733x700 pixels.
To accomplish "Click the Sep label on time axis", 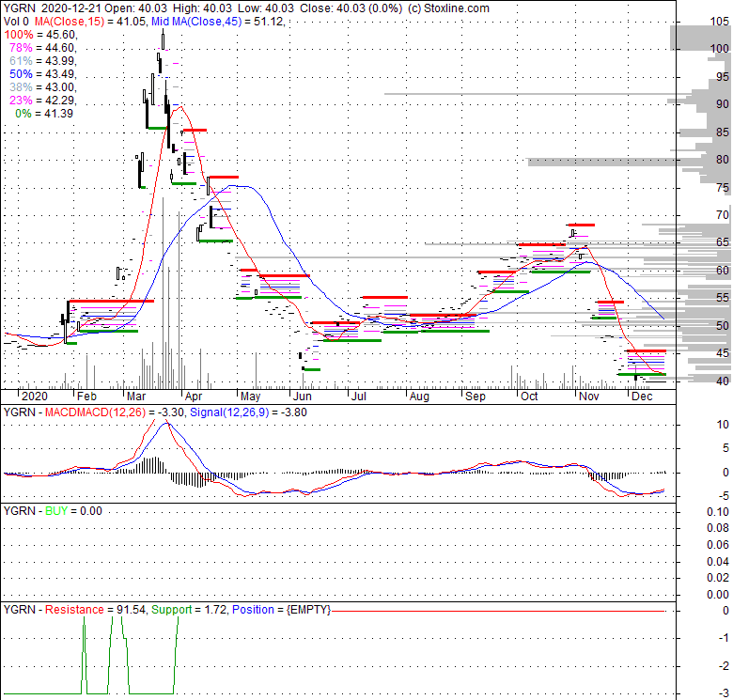I will coord(475,397).
